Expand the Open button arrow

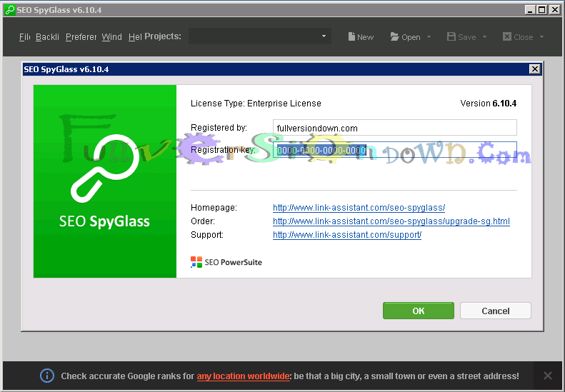(429, 36)
